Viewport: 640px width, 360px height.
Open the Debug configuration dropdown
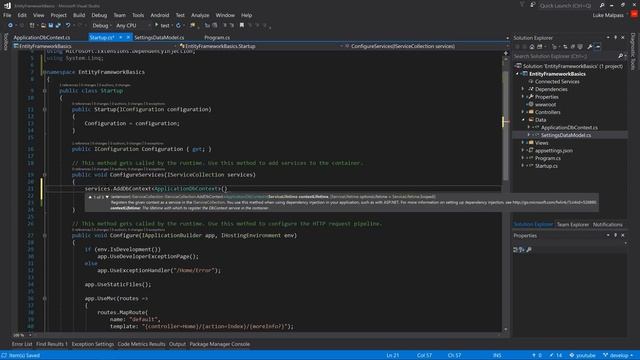(102, 25)
